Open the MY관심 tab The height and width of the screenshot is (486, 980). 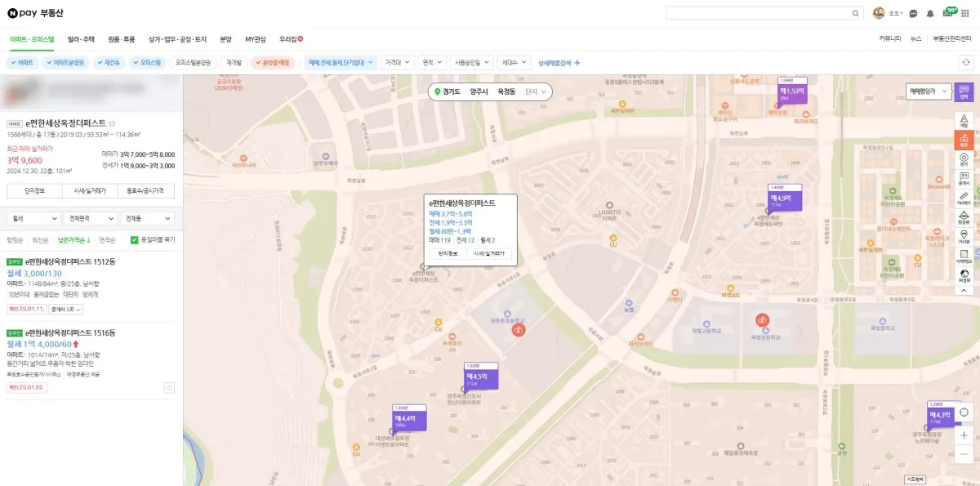(x=256, y=39)
